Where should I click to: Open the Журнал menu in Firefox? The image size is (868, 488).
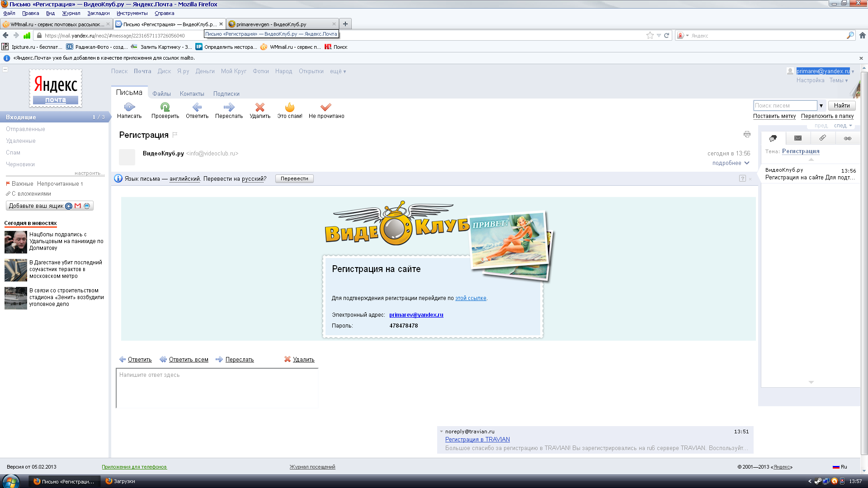point(71,13)
